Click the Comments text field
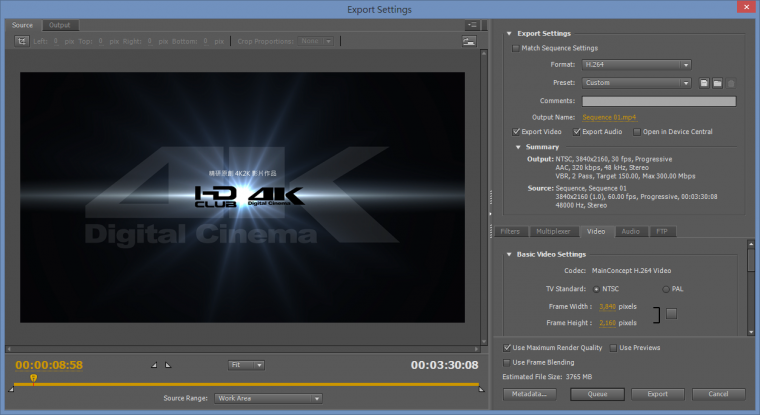The width and height of the screenshot is (760, 415). tap(658, 101)
